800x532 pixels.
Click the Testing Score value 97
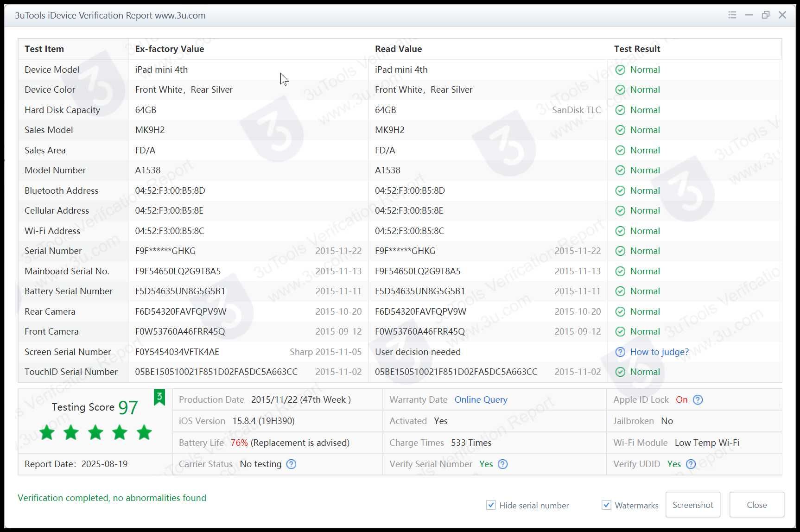tap(128, 407)
